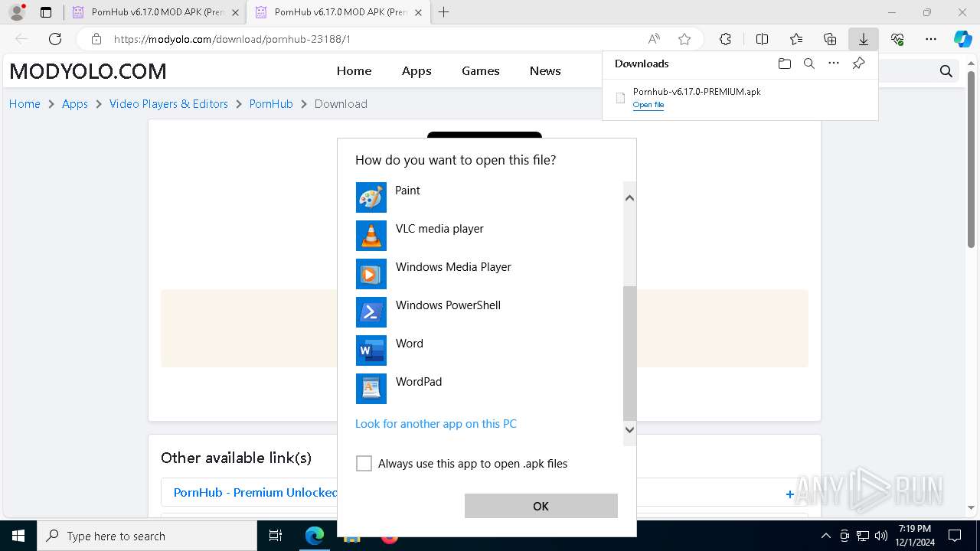Screen dimensions: 980x551
Task: Select the WordPad app icon
Action: (x=371, y=389)
